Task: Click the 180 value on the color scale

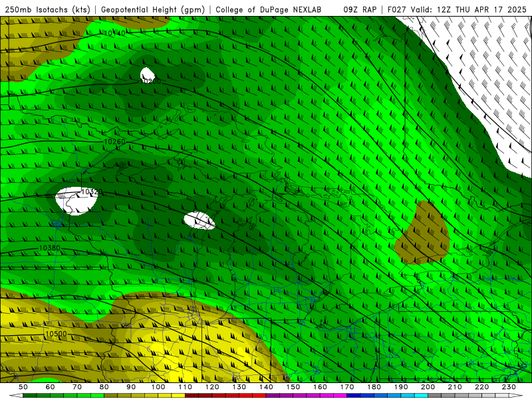Action: coord(374,387)
